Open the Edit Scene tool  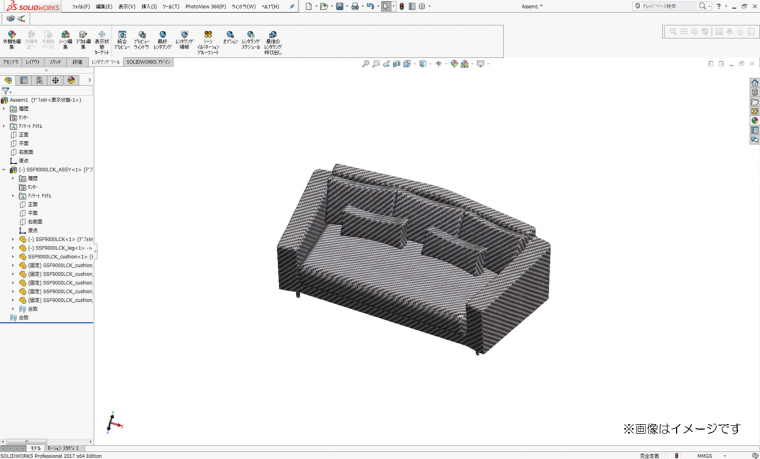[x=65, y=39]
